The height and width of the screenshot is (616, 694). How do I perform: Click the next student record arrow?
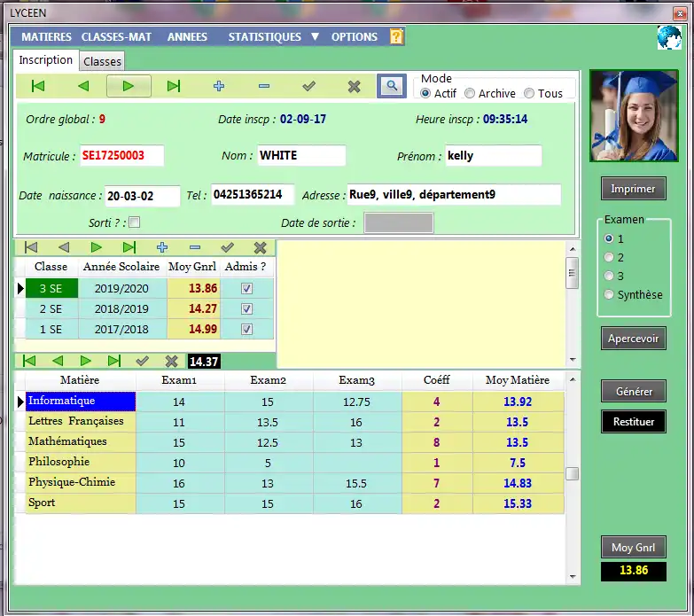point(129,86)
